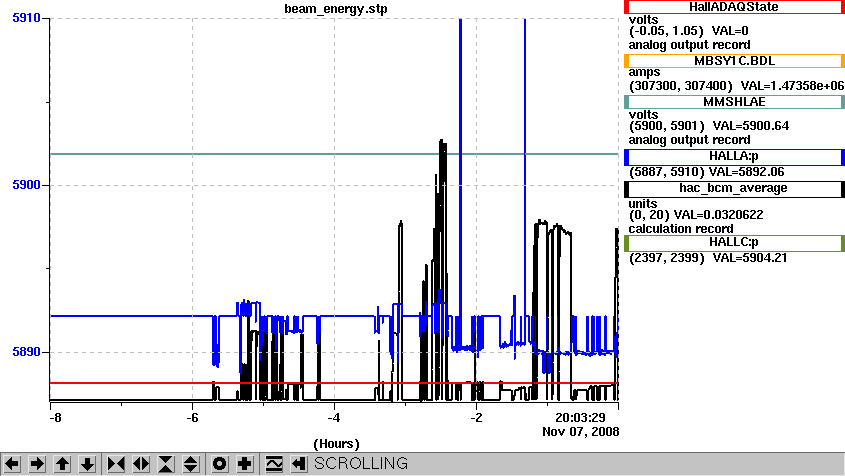Pan the graph right with the right arrow
This screenshot has height=476, width=845.
click(x=37, y=464)
